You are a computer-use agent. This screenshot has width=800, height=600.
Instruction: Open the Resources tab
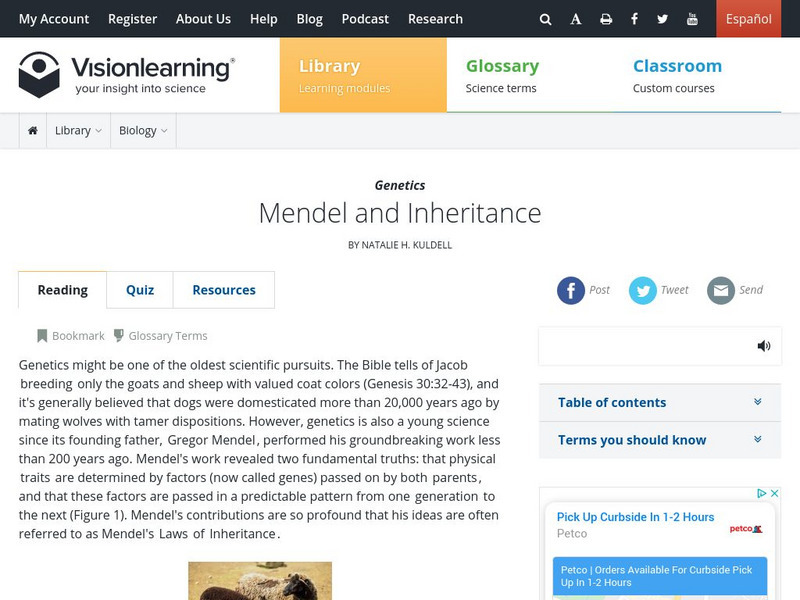pos(224,290)
